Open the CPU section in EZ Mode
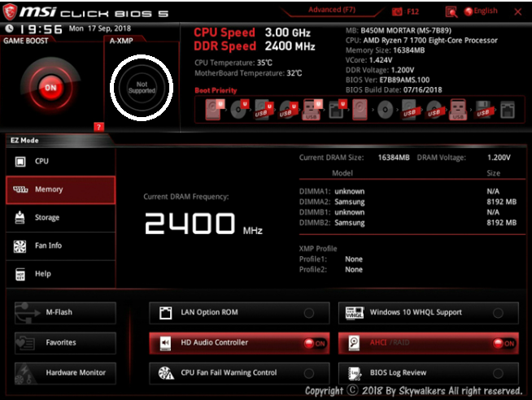 59,162
